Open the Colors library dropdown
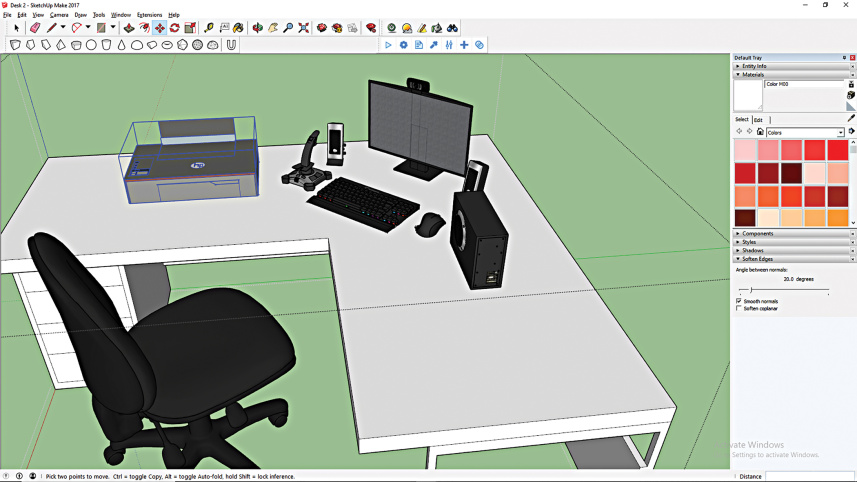The height and width of the screenshot is (482, 857). pos(840,132)
